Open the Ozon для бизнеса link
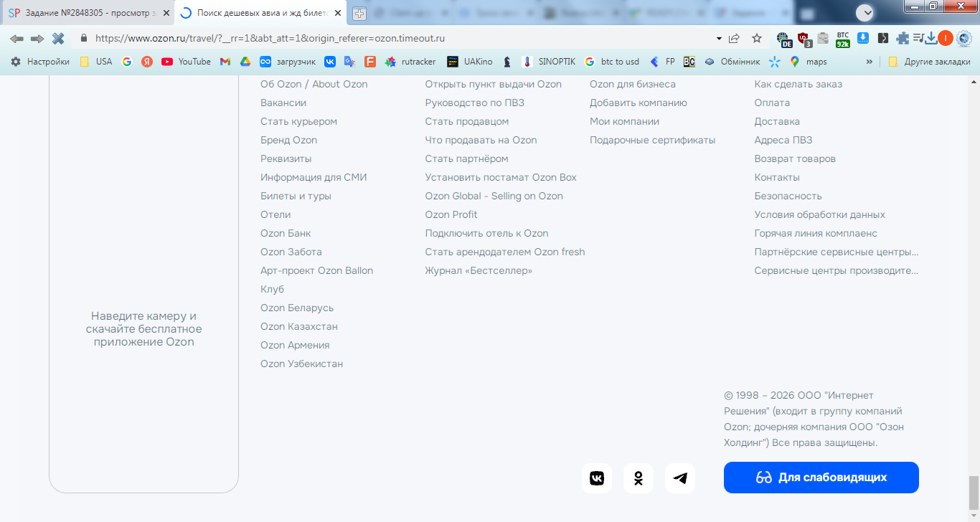980x522 pixels. [x=633, y=84]
